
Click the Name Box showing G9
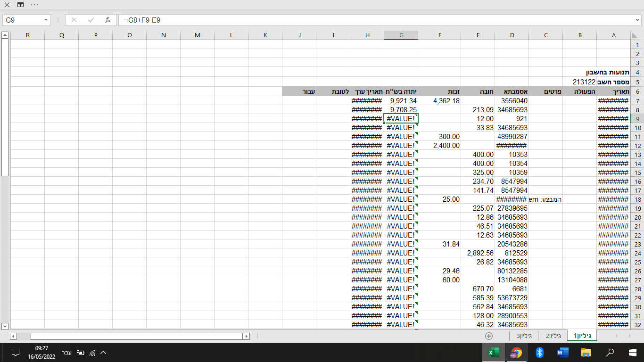click(x=23, y=20)
